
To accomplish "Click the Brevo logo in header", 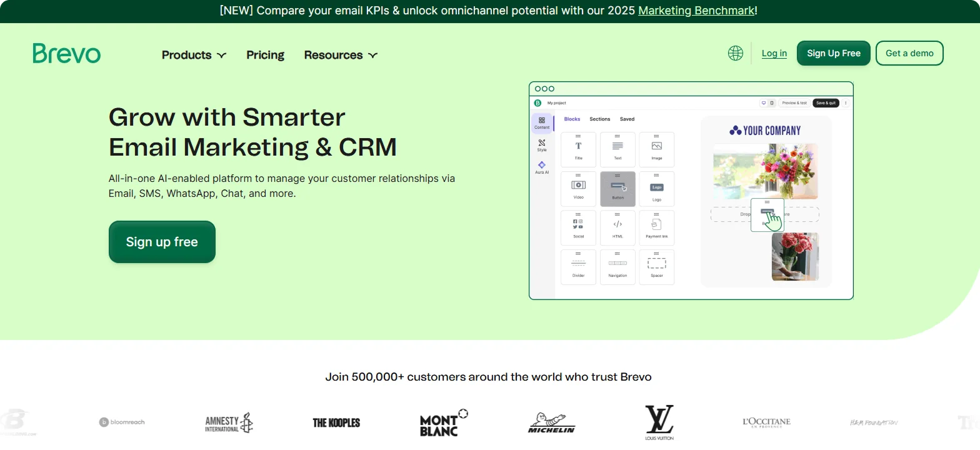I will point(67,54).
